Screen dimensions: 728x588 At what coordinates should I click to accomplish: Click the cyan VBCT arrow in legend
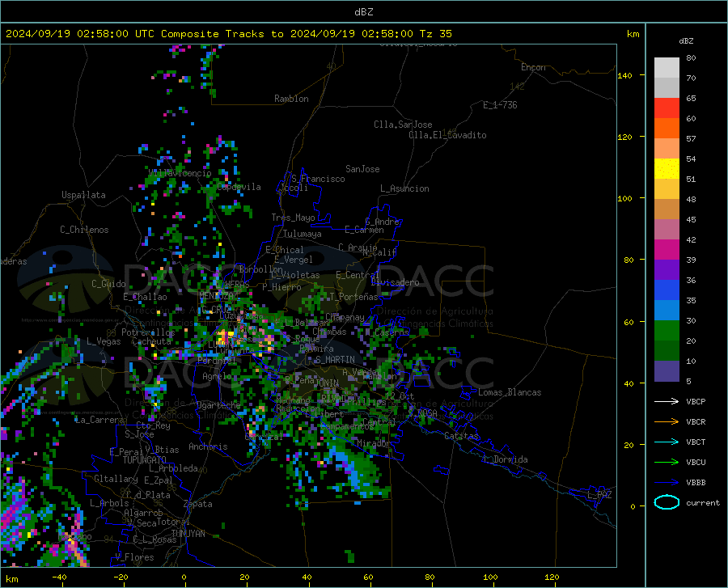[x=667, y=442]
